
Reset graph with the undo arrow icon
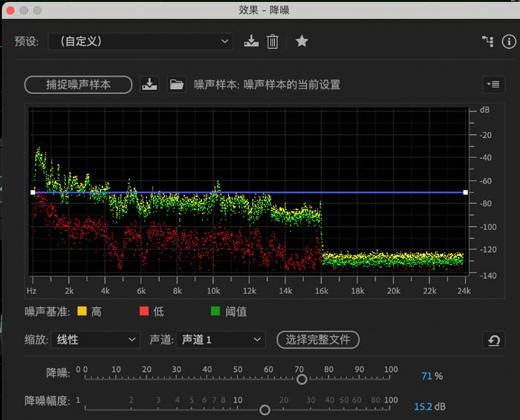pyautogui.click(x=493, y=340)
